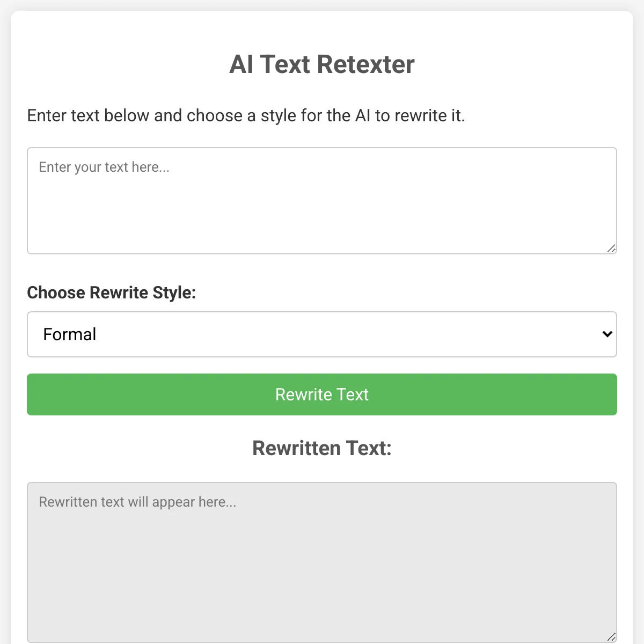The width and height of the screenshot is (644, 644).
Task: Click the 'AI Text Retexter' page heading
Action: tap(322, 64)
